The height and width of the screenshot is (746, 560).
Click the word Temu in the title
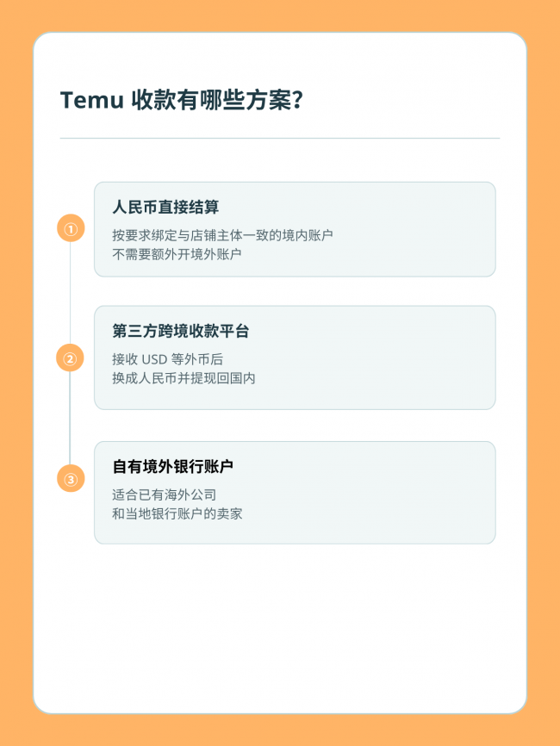(92, 101)
